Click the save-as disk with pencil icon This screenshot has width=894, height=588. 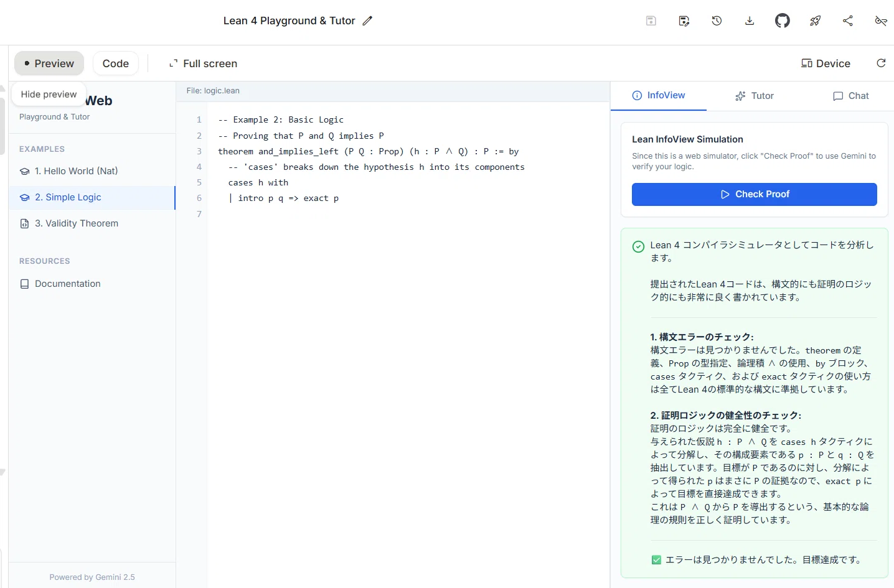pyautogui.click(x=684, y=21)
